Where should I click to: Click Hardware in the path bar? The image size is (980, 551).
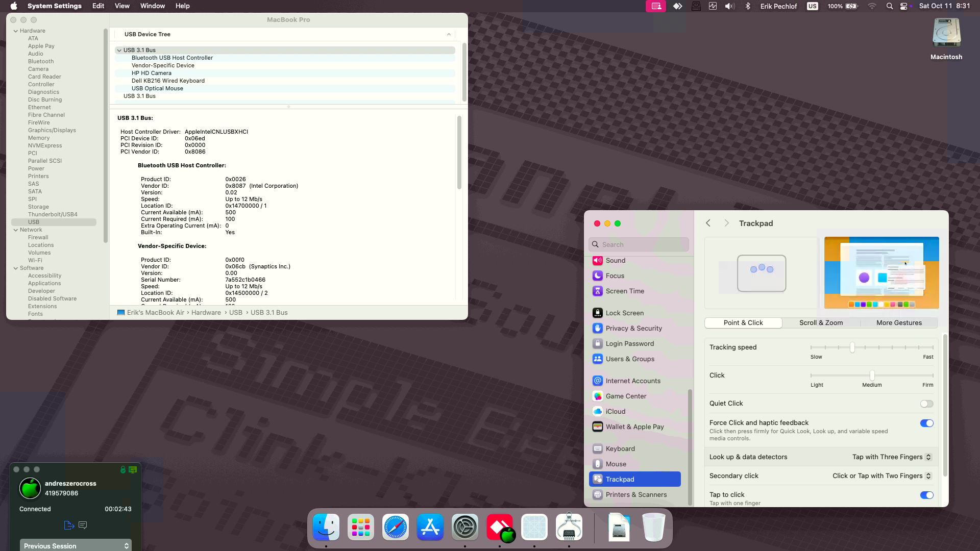click(x=206, y=312)
